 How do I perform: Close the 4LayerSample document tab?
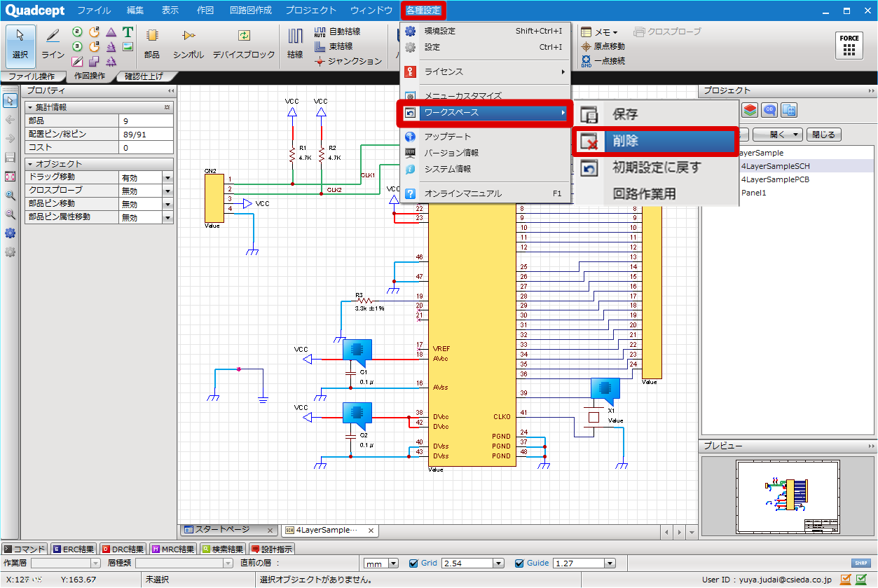coord(371,531)
